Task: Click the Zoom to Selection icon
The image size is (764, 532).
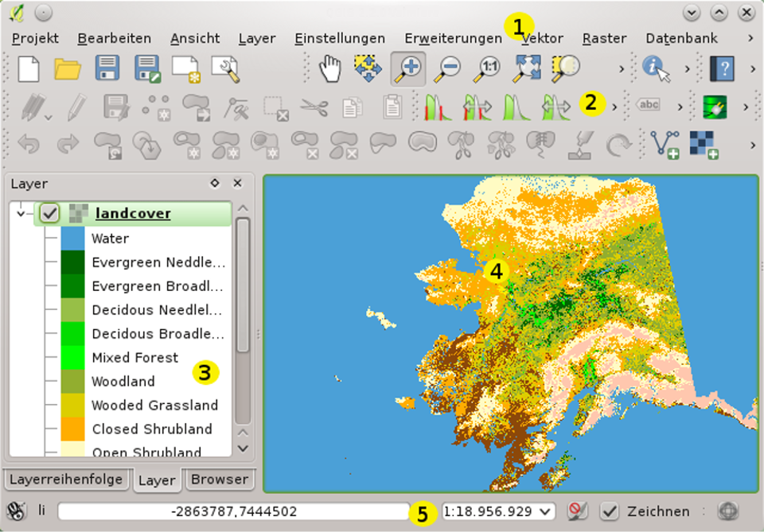Action: tap(565, 68)
